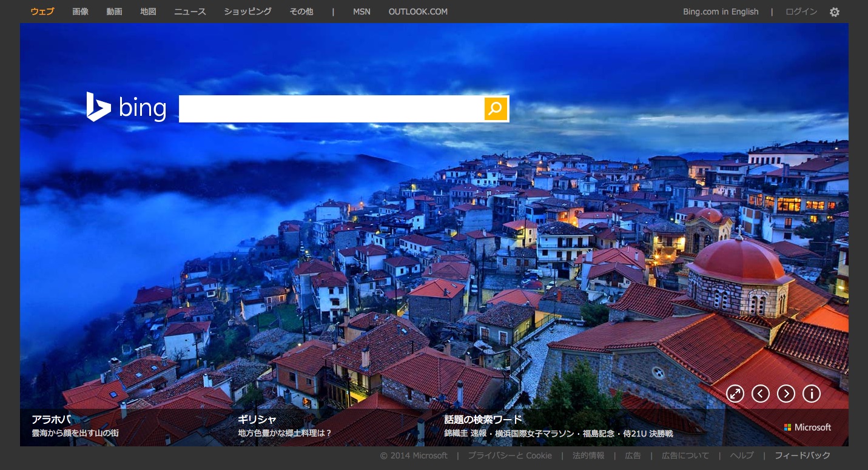Click the orange search magnifier button

(496, 109)
